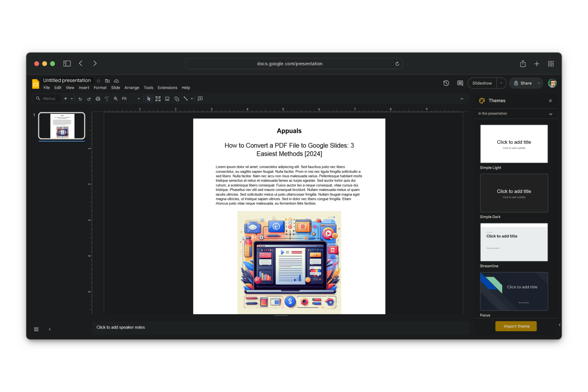Collapse the filmstrip panel arrow

pyautogui.click(x=50, y=329)
